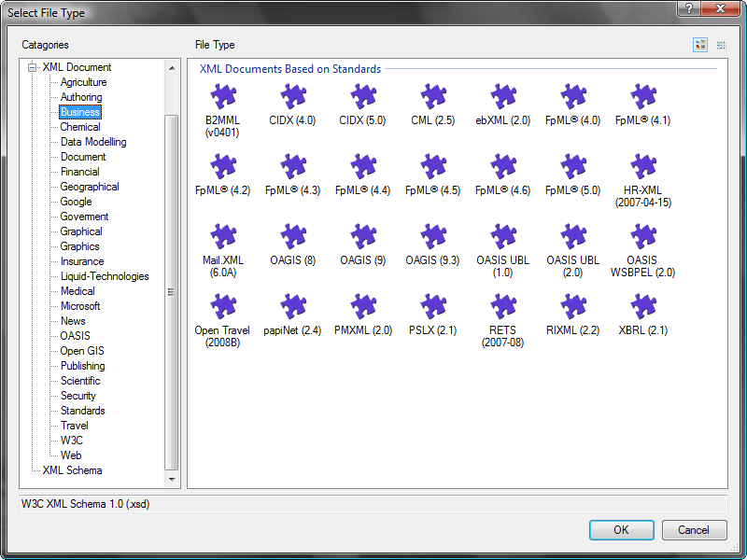Pick the OAGIS (9) file type
747x560 pixels.
click(362, 237)
